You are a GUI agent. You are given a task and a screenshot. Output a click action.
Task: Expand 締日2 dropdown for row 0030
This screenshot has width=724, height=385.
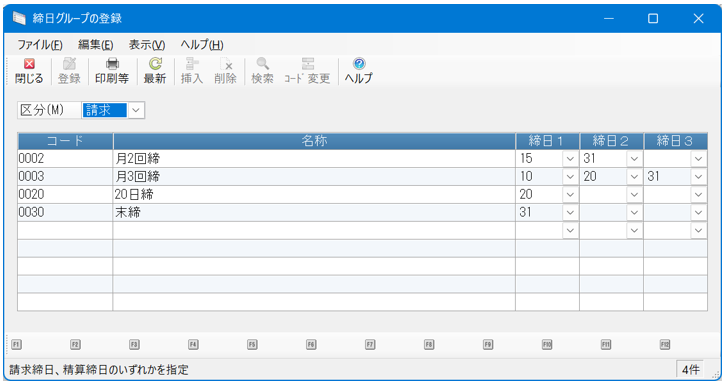[x=634, y=213]
